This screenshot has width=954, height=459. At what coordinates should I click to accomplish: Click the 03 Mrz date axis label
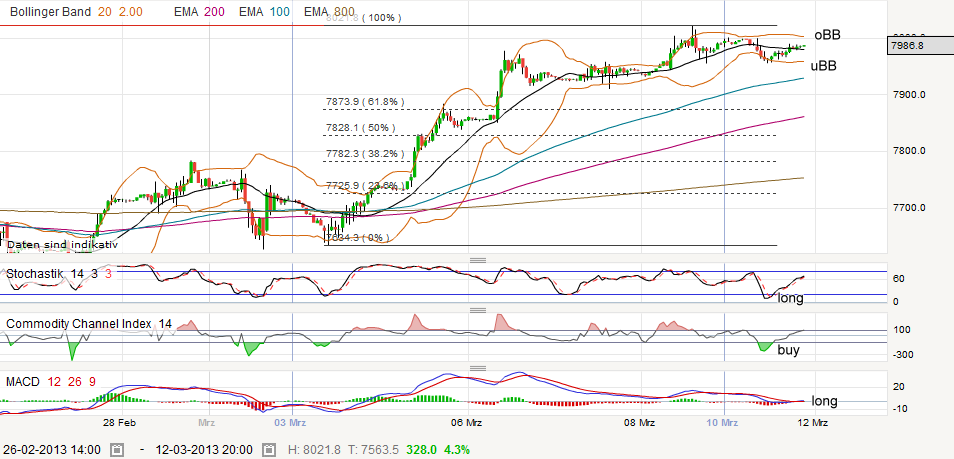[290, 422]
